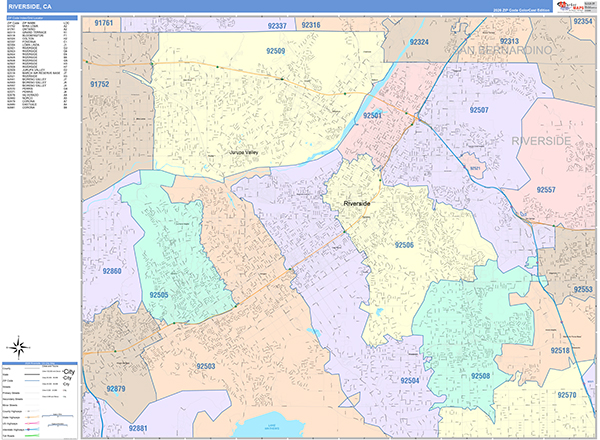The width and height of the screenshot is (600, 440).
Task: Click ZIP code label 92313
Action: click(x=509, y=41)
